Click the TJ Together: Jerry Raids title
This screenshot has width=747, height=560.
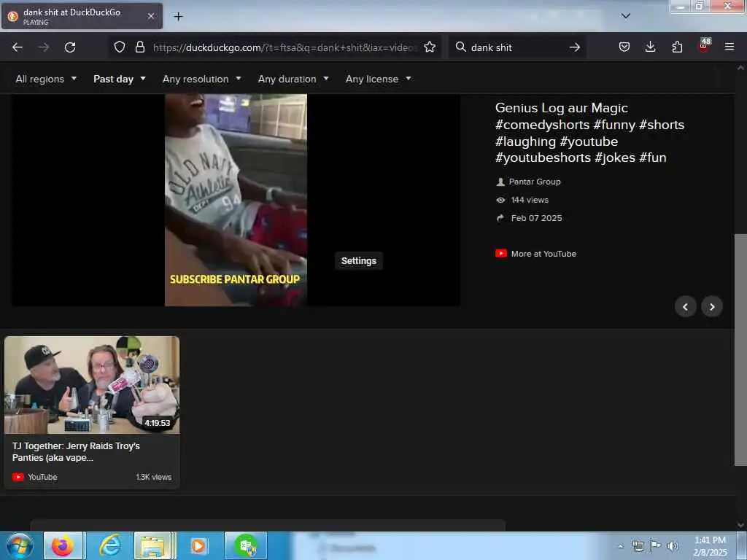pos(76,451)
